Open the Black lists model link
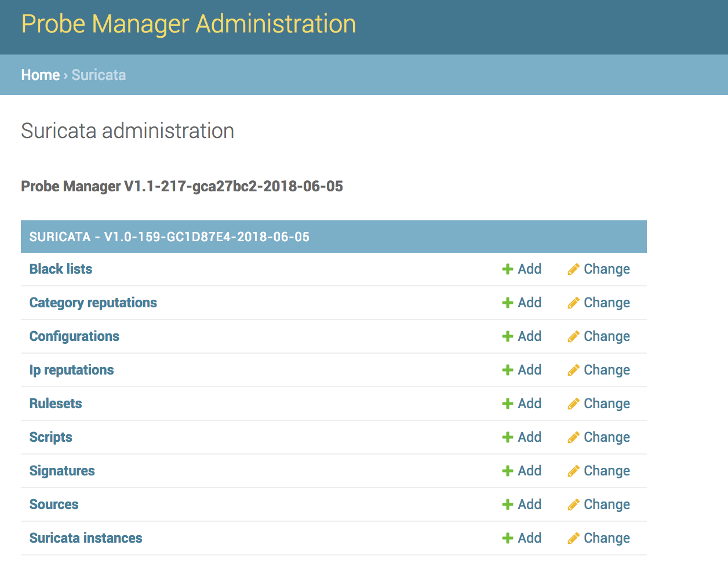 61,269
